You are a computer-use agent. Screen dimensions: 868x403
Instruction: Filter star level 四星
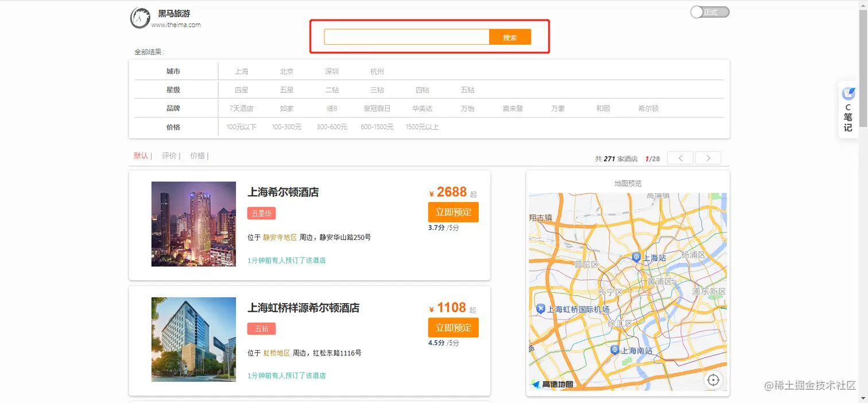tap(242, 90)
